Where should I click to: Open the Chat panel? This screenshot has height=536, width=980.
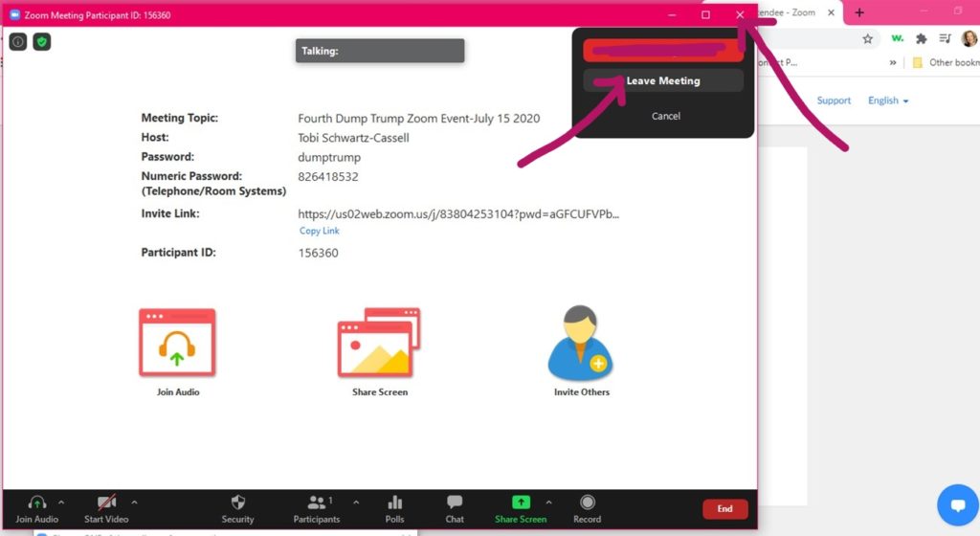[455, 510]
